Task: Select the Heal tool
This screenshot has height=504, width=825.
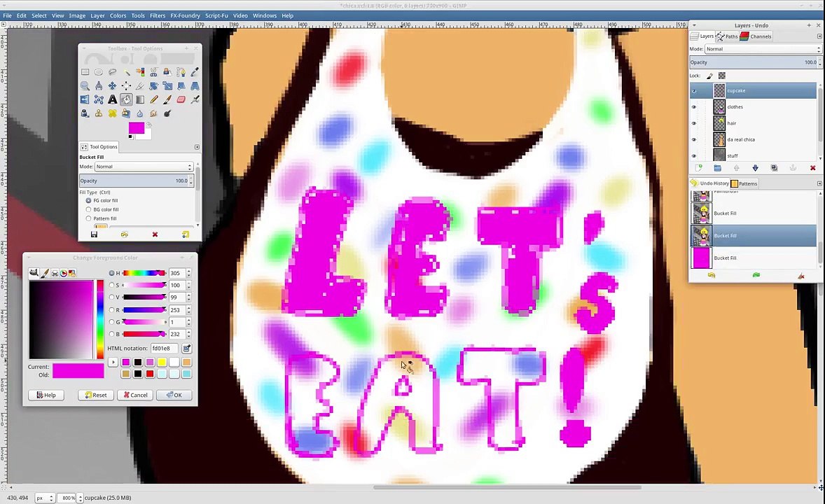Action: [112, 113]
